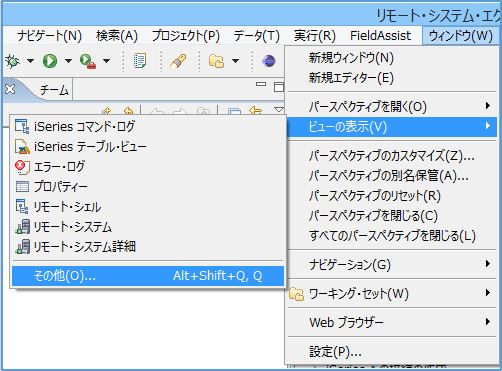The image size is (502, 371).
Task: Click iSeries テーブル・ビュー view icon
Action: (22, 147)
